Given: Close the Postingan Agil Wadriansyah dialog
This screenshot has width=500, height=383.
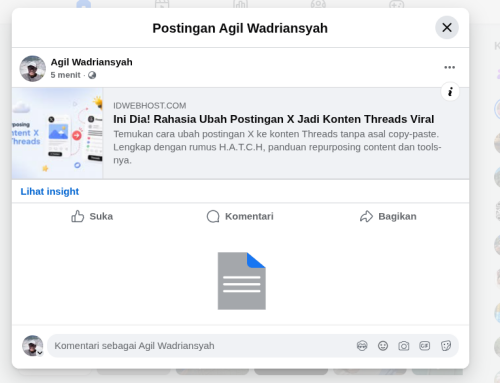Looking at the screenshot, I should tap(447, 28).
